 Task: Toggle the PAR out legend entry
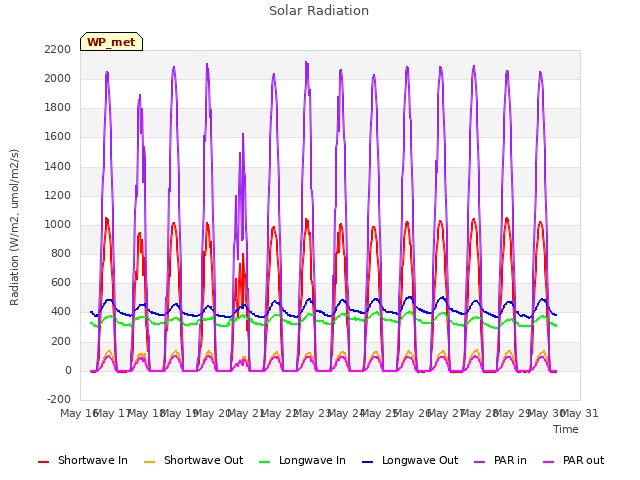click(573, 460)
